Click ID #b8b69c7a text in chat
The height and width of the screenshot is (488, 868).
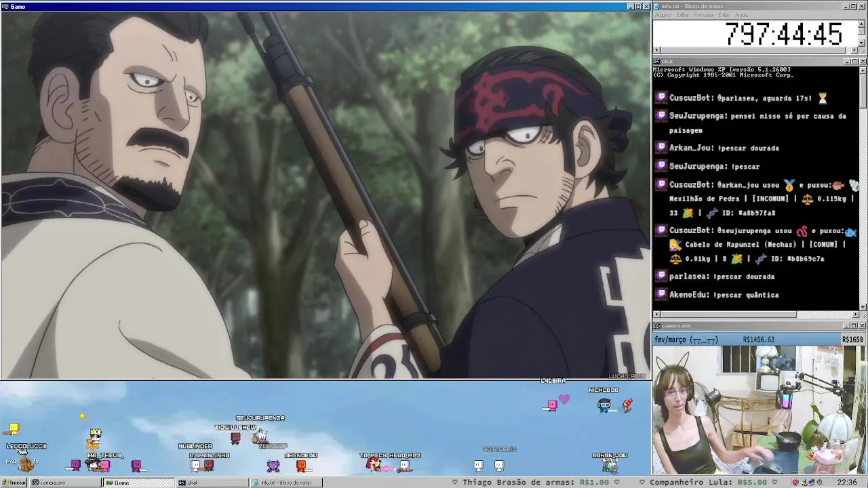[x=797, y=259]
